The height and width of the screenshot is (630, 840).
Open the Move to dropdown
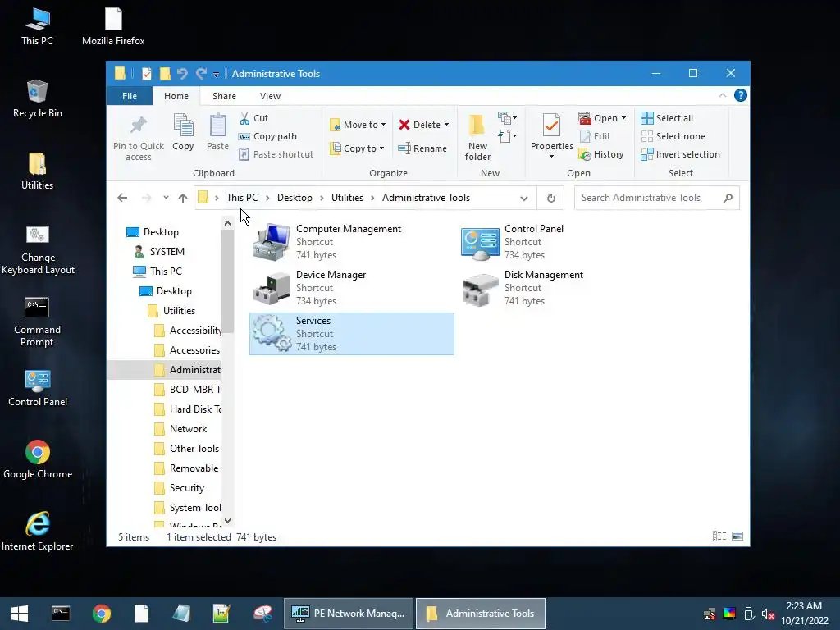[x=358, y=125]
